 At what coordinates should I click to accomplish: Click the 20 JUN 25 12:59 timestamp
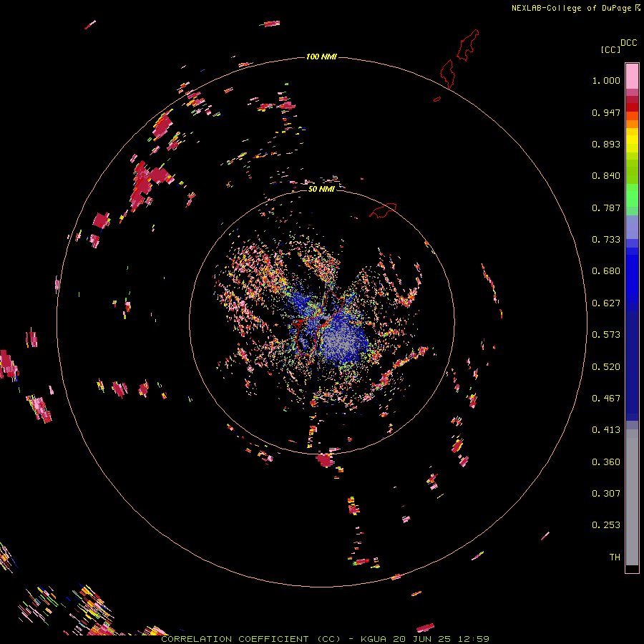441,639
